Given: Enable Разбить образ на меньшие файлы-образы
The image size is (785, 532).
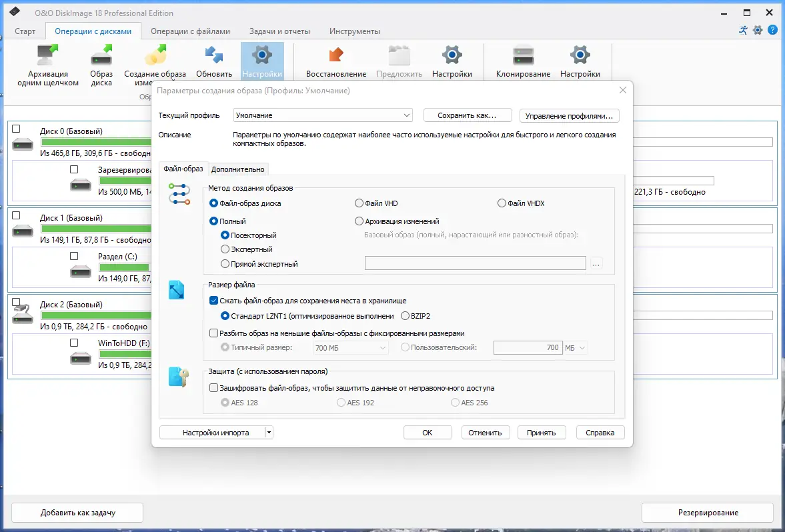Looking at the screenshot, I should pos(214,333).
